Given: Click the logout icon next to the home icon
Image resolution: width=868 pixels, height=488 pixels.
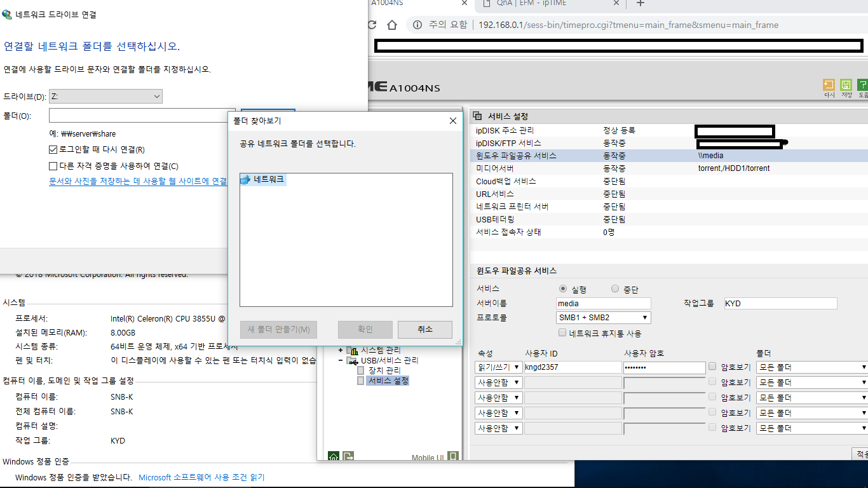Looking at the screenshot, I should [348, 456].
